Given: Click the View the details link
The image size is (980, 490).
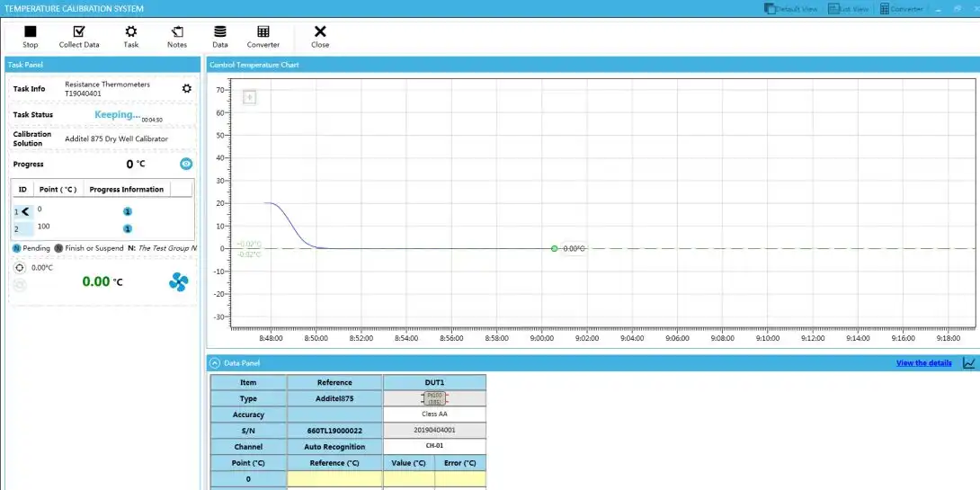Looking at the screenshot, I should [923, 363].
